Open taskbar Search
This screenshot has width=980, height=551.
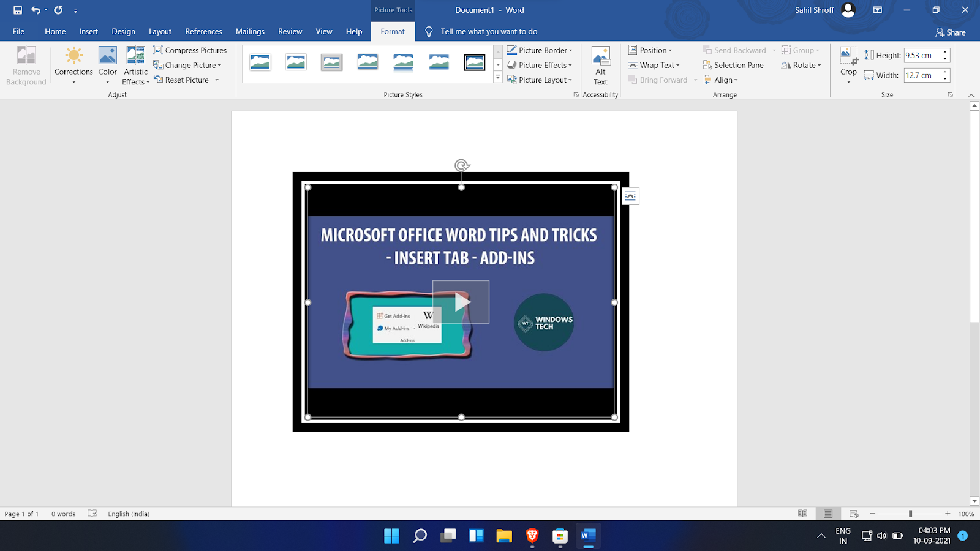[420, 536]
